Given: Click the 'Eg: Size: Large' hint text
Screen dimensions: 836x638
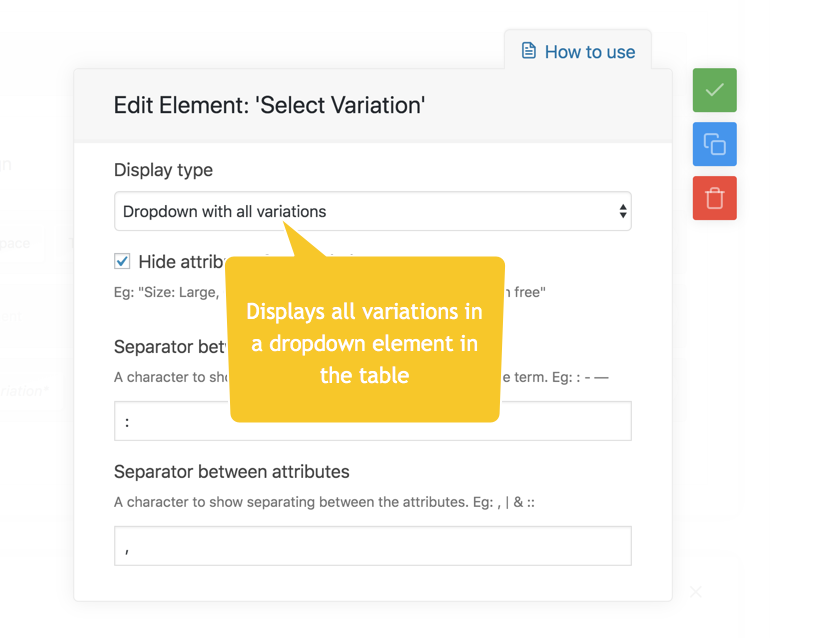Looking at the screenshot, I should 166,292.
